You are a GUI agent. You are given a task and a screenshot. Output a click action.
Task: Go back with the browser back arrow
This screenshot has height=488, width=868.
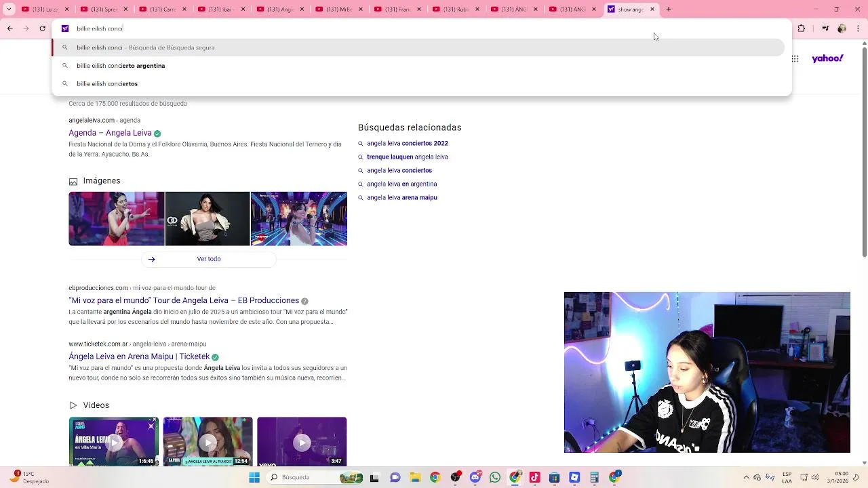[10, 28]
